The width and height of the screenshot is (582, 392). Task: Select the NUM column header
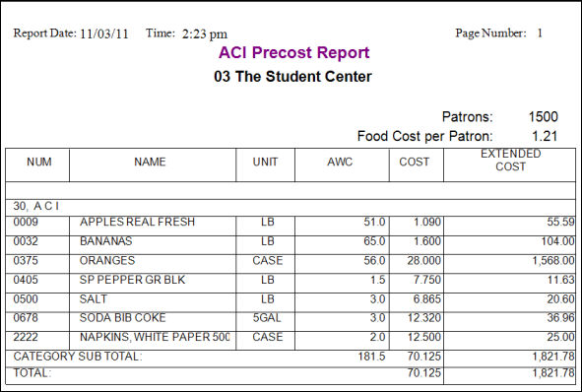pyautogui.click(x=39, y=162)
